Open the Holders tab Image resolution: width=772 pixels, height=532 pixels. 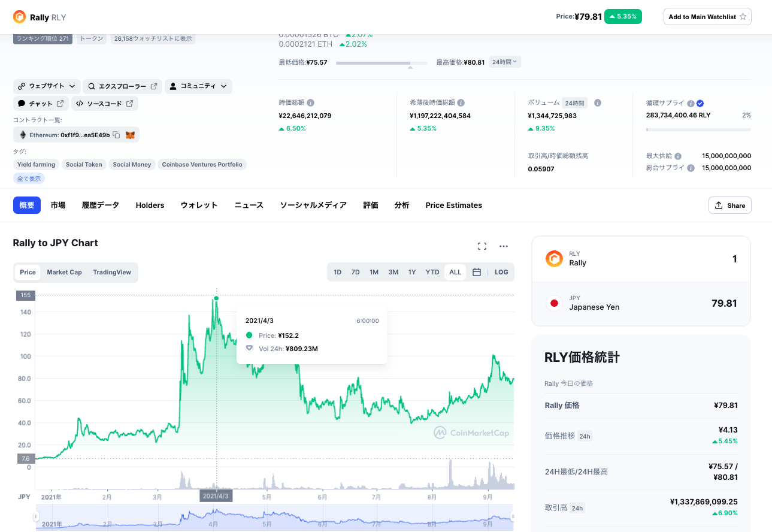coord(150,205)
